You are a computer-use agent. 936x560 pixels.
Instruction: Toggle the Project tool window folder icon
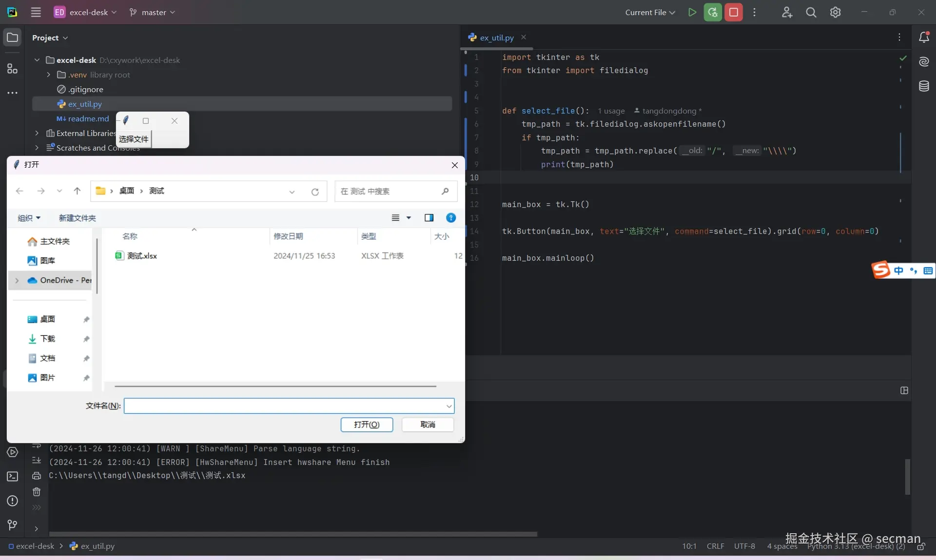[x=12, y=38]
